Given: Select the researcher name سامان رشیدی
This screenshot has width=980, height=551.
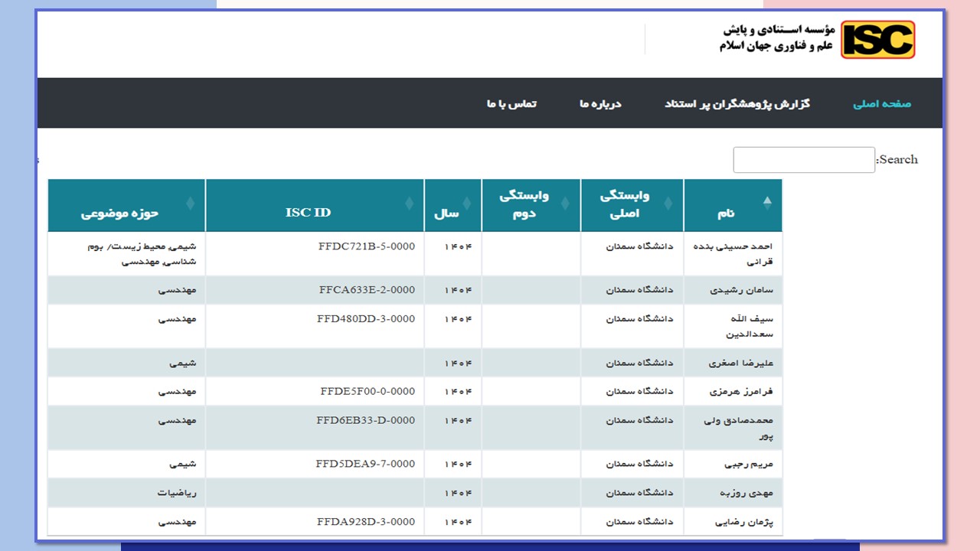Looking at the screenshot, I should [x=741, y=291].
